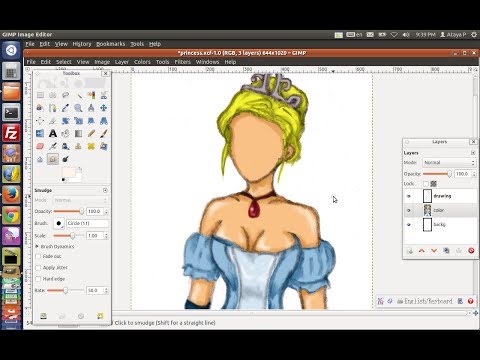Viewport: 480px width, 360px height.
Task: Select the Airbrush tool
Action: pyautogui.click(x=53, y=146)
